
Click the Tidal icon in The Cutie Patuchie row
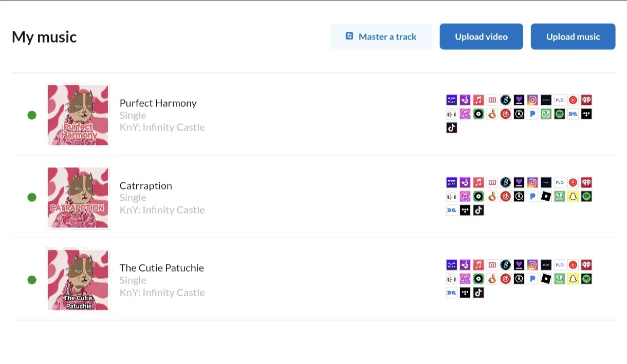click(465, 293)
